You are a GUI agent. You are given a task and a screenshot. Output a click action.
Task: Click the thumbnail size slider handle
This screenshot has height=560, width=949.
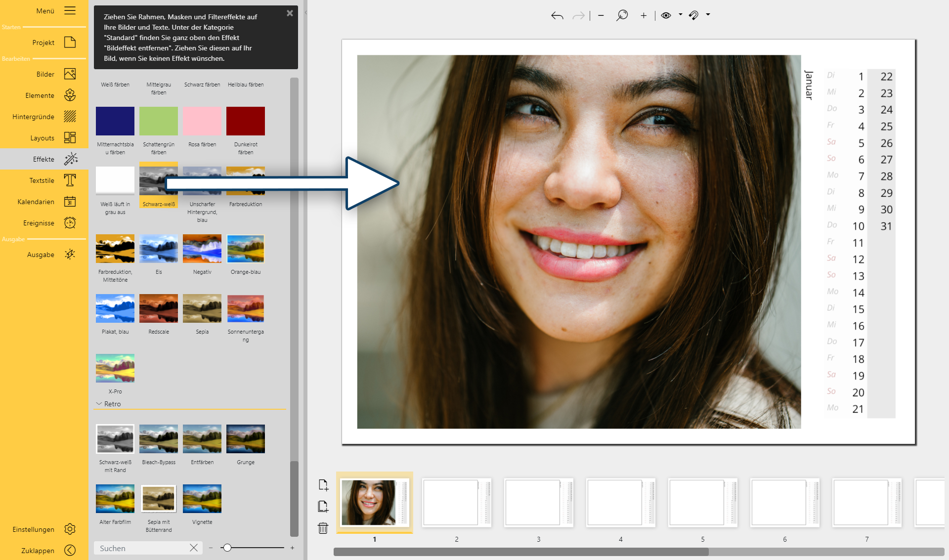[227, 548]
